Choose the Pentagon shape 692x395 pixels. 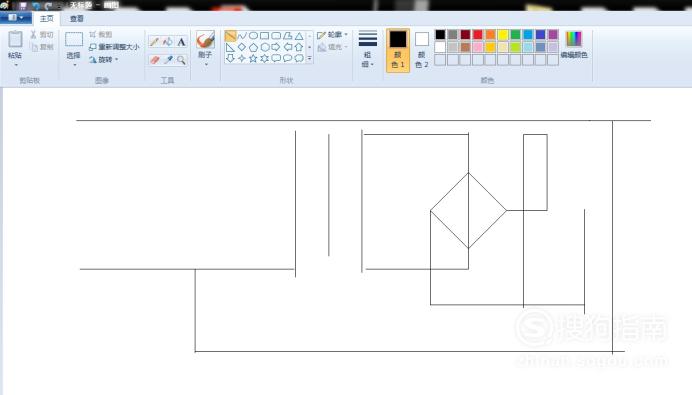point(253,47)
